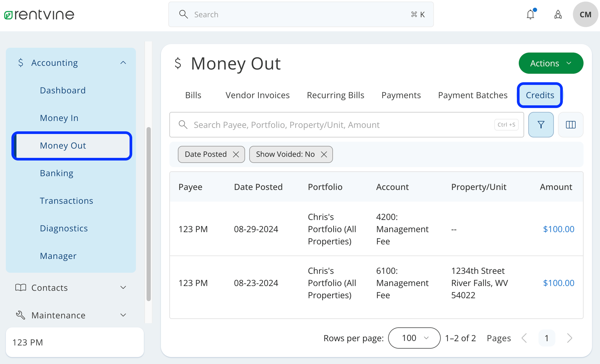Open Banking in the sidebar
This screenshot has width=600, height=364.
(57, 173)
